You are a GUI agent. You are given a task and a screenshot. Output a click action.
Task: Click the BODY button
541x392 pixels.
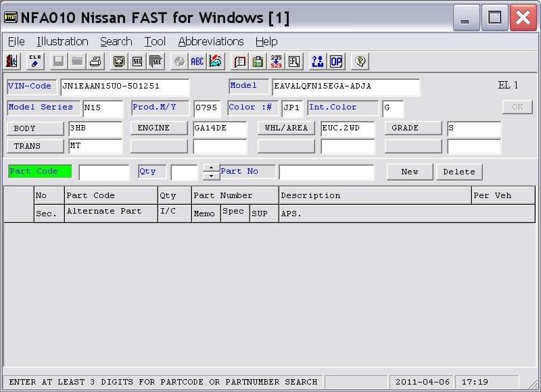35,128
